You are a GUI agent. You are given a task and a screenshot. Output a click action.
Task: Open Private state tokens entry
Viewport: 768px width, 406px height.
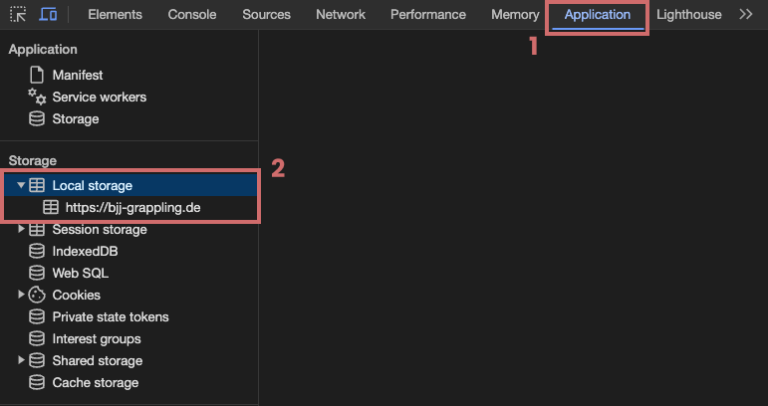click(x=110, y=317)
